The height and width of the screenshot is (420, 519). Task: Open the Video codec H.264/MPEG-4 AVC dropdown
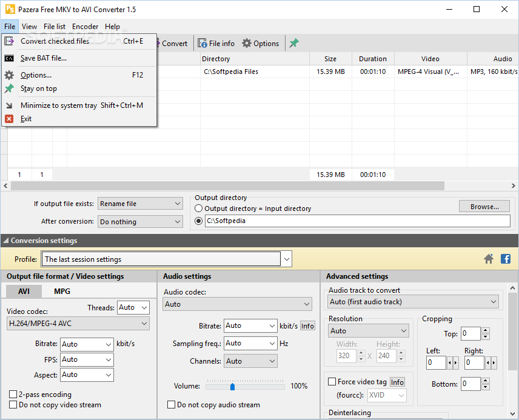(78, 324)
